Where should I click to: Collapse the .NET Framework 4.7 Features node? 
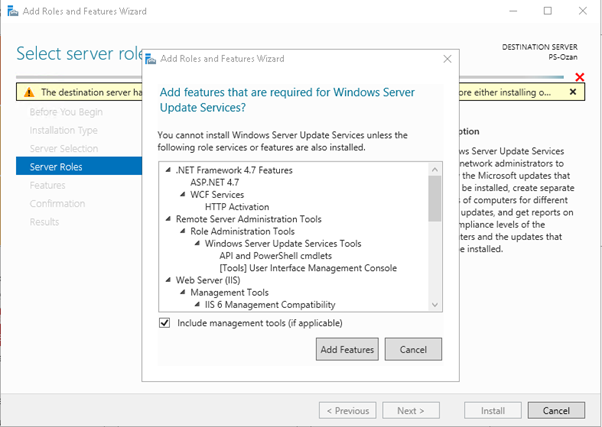169,170
